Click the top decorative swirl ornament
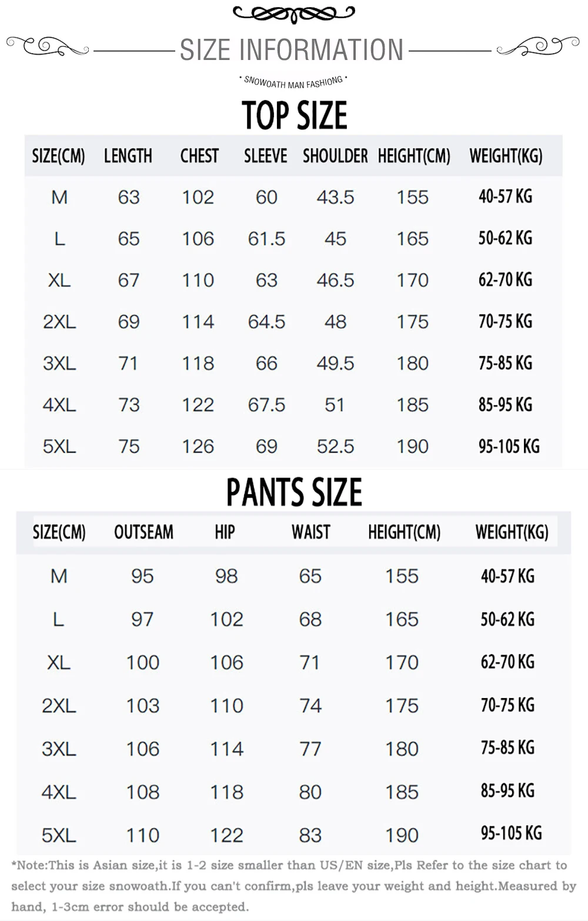This screenshot has height=921, width=588. pos(294,13)
